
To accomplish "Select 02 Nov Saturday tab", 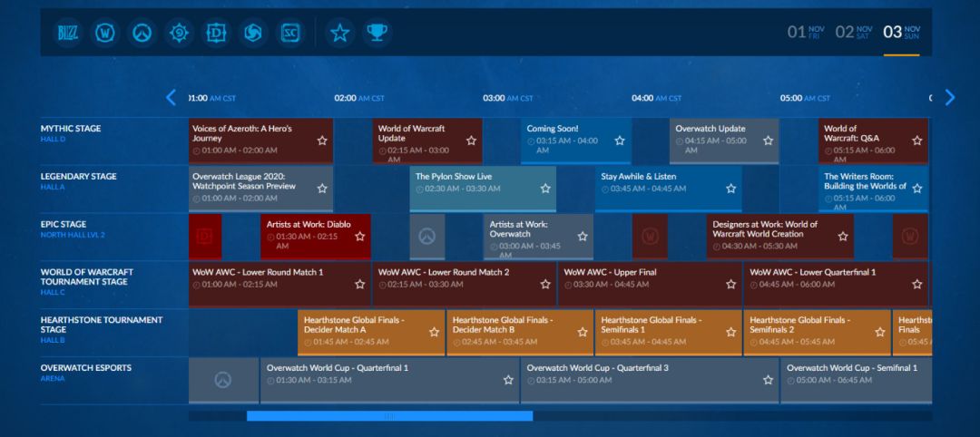I will (854, 32).
